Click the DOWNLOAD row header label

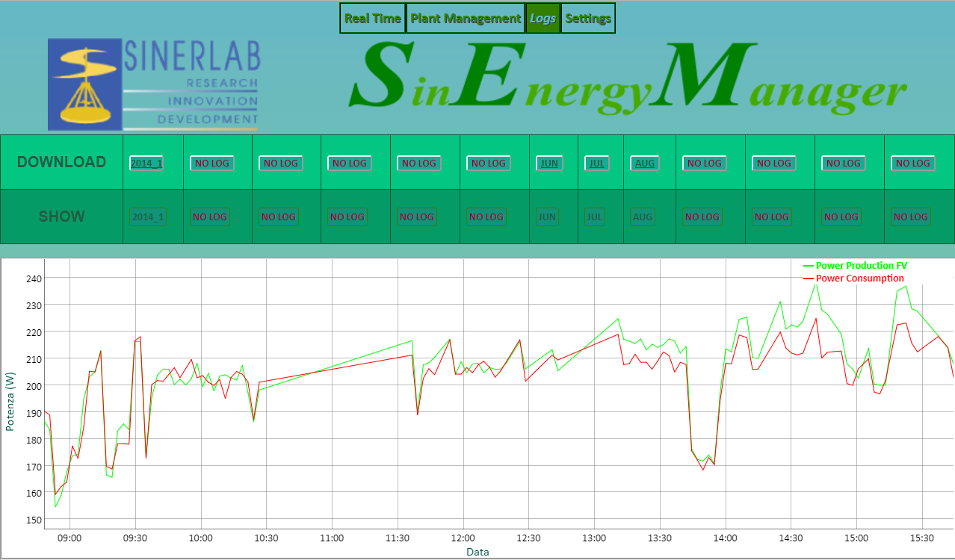point(61,162)
